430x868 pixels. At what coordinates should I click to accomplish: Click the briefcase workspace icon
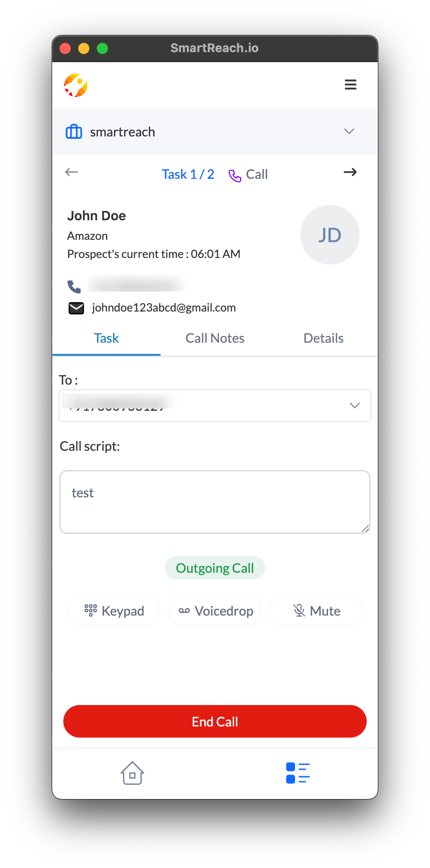click(x=74, y=132)
